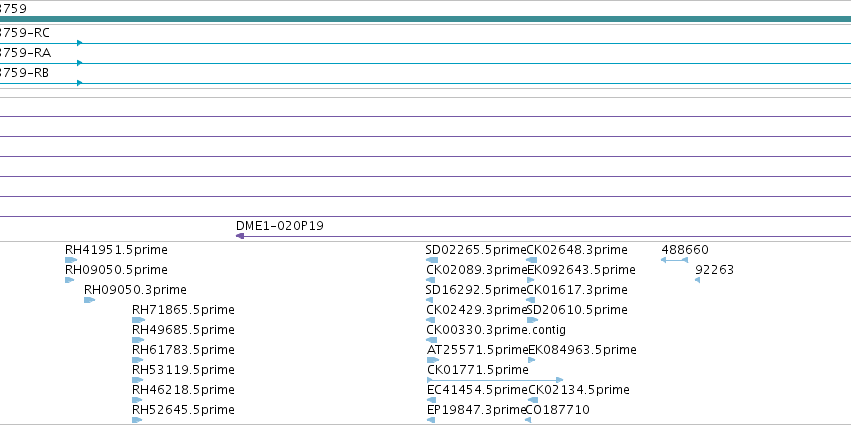Click the double-ended arrow glyph under 488660
Viewport: 851px width, 425px height.
pyautogui.click(x=674, y=260)
